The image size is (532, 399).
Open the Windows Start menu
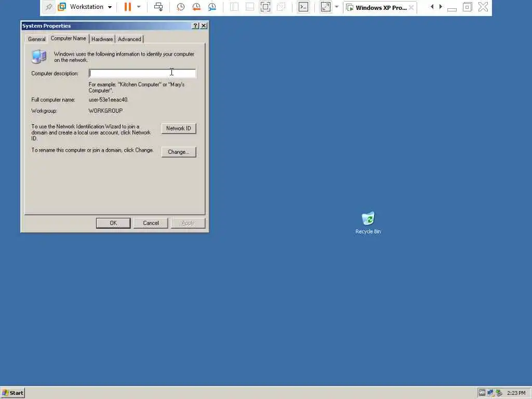13,393
